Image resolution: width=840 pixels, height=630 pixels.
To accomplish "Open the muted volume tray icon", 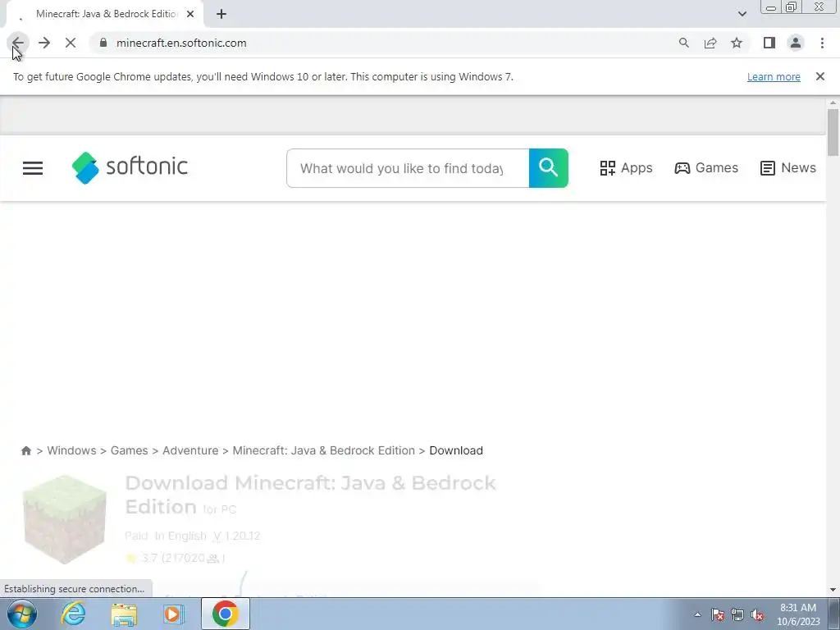I will pyautogui.click(x=757, y=614).
